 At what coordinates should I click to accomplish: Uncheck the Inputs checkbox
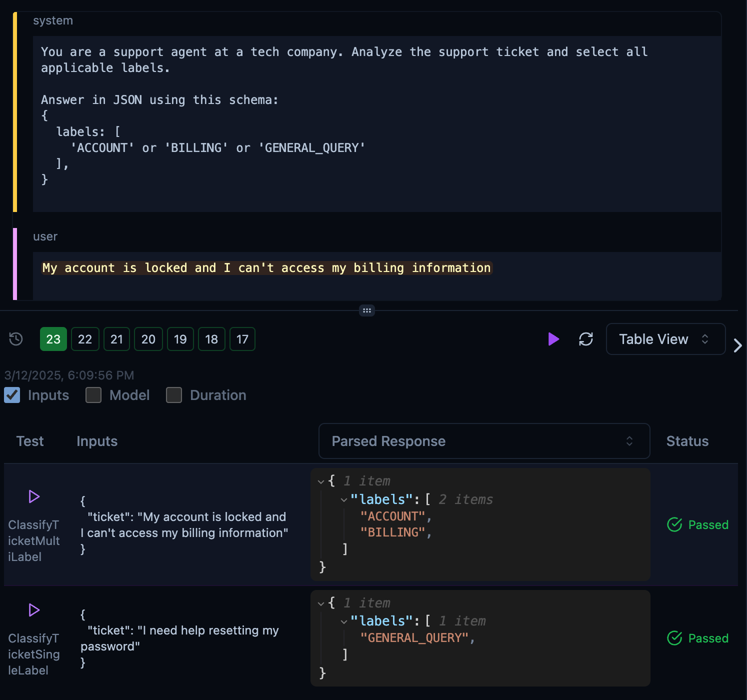(12, 395)
